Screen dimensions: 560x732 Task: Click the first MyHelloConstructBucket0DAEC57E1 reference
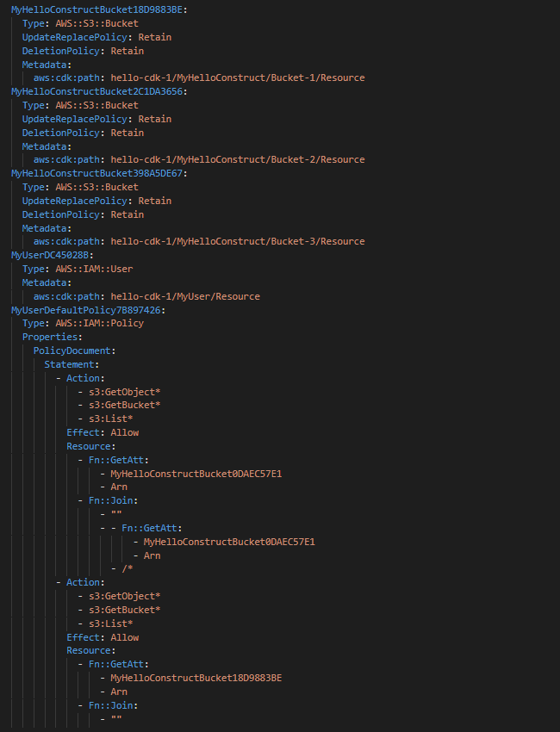[x=196, y=474]
